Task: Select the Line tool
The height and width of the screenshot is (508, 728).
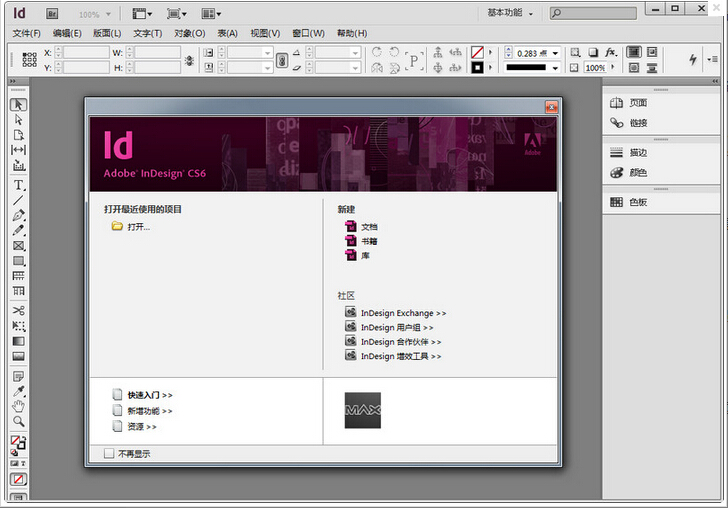Action: [19, 201]
